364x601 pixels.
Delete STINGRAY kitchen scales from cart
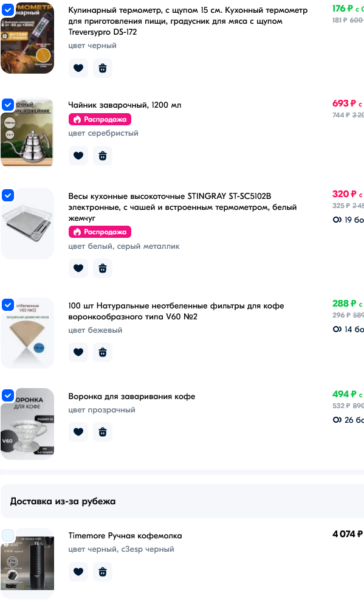103,268
